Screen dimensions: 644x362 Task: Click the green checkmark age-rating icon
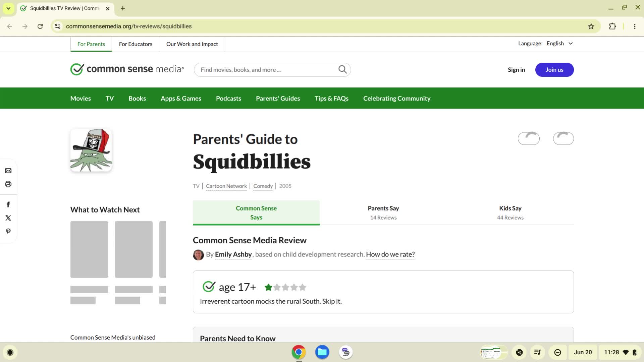click(209, 287)
